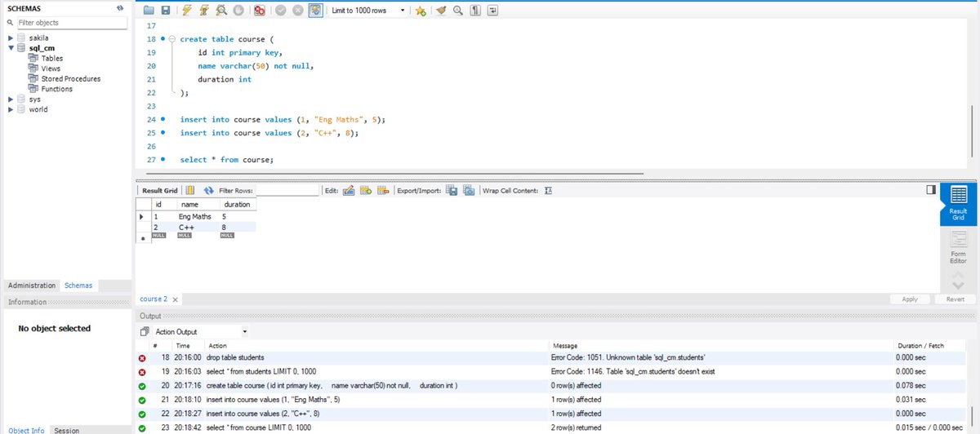Select Tables under sql_cm
Viewport: 980px width, 434px height.
51,58
